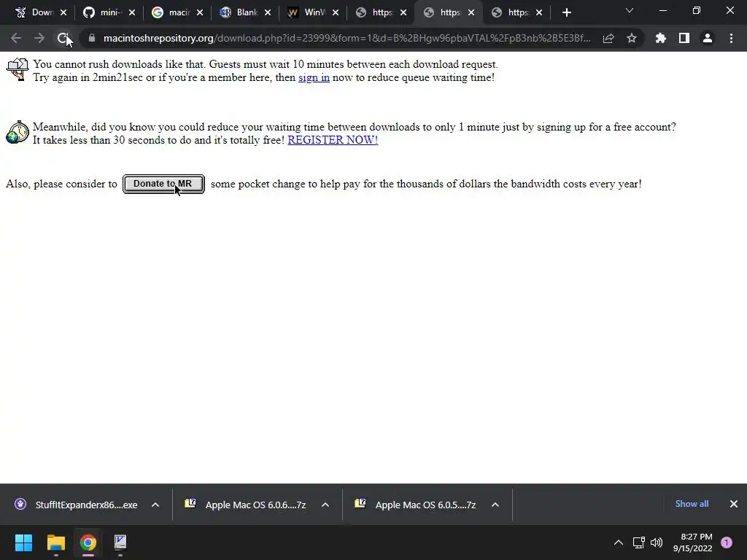
Task: Toggle Chrome side panel
Action: [x=684, y=38]
